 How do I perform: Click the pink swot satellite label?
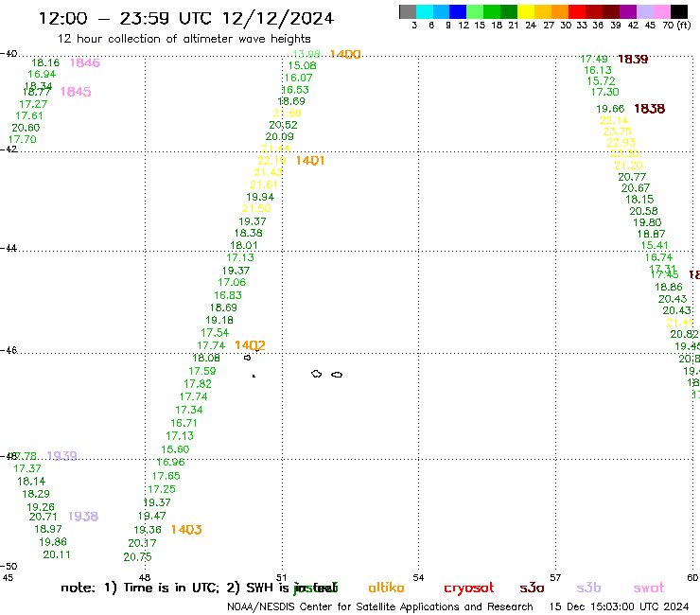coord(649,589)
